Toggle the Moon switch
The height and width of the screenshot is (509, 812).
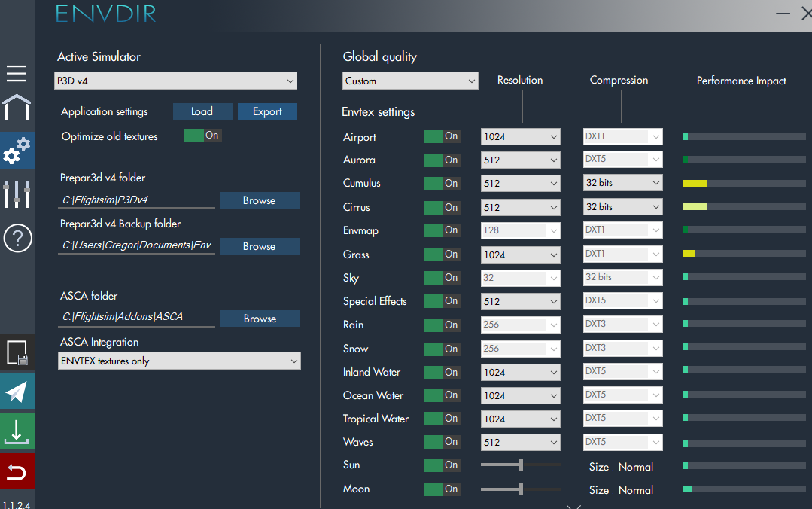[x=442, y=489]
